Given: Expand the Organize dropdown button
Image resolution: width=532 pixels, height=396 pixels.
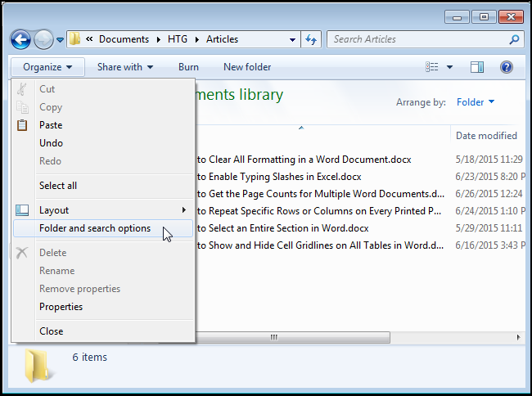Looking at the screenshot, I should [47, 67].
